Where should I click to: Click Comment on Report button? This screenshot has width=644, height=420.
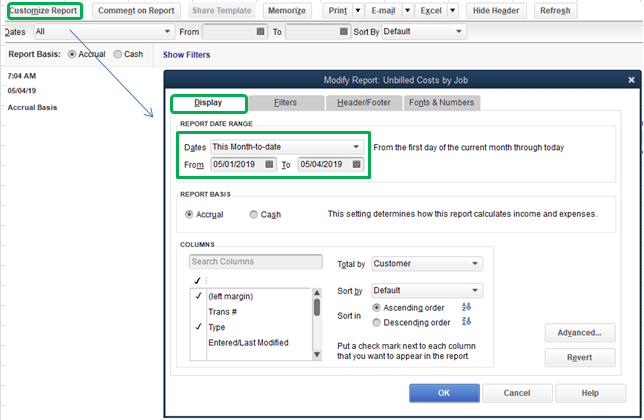coord(136,11)
